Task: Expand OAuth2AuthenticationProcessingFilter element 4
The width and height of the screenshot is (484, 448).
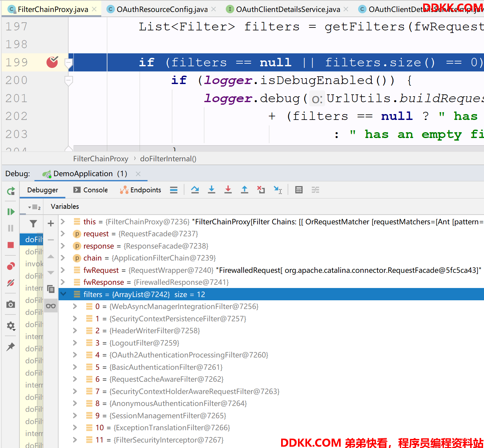Action: (75, 355)
